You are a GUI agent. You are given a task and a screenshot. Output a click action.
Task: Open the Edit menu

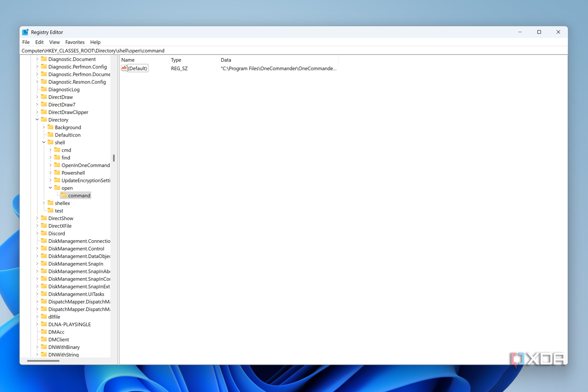pyautogui.click(x=39, y=42)
